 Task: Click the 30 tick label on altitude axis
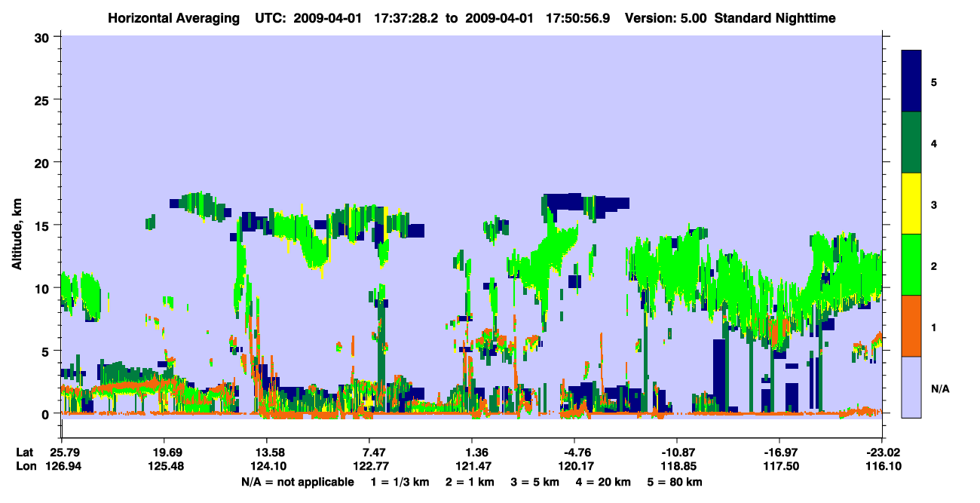pos(45,38)
